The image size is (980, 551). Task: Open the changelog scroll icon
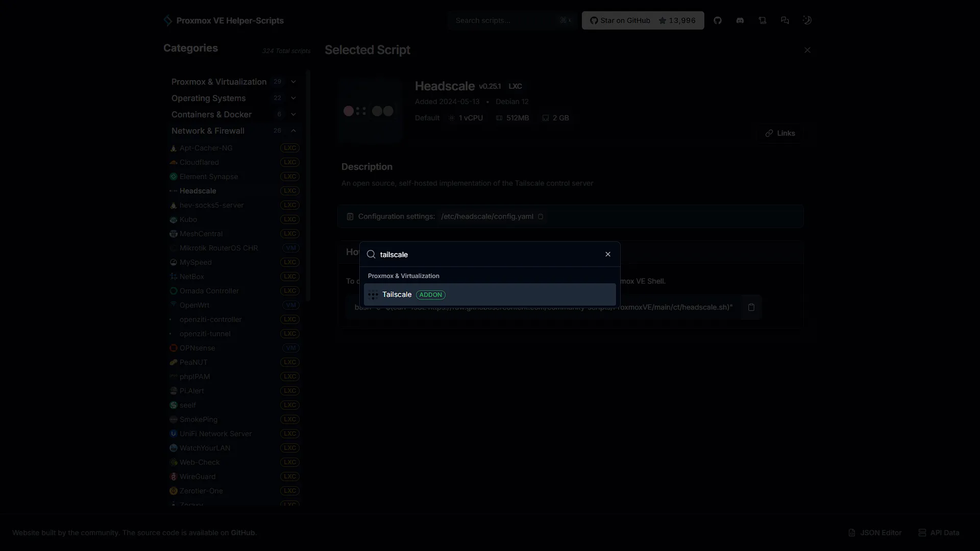click(x=763, y=20)
